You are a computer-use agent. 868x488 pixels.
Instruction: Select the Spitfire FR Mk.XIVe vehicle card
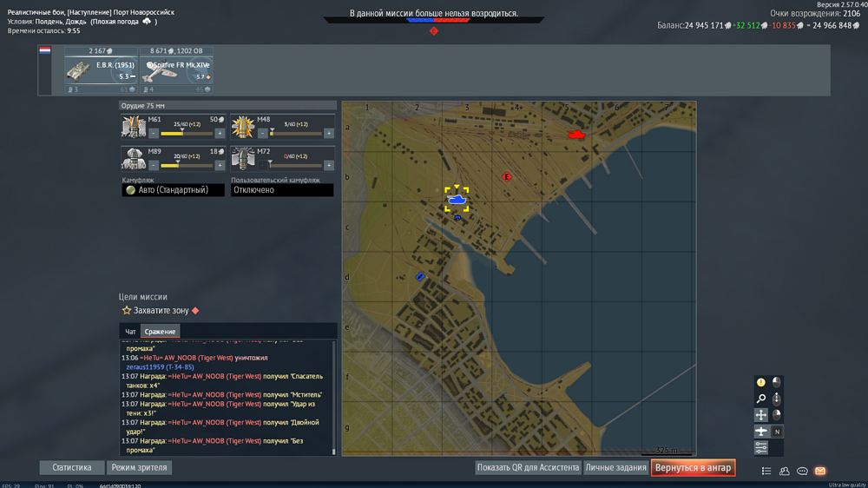176,70
